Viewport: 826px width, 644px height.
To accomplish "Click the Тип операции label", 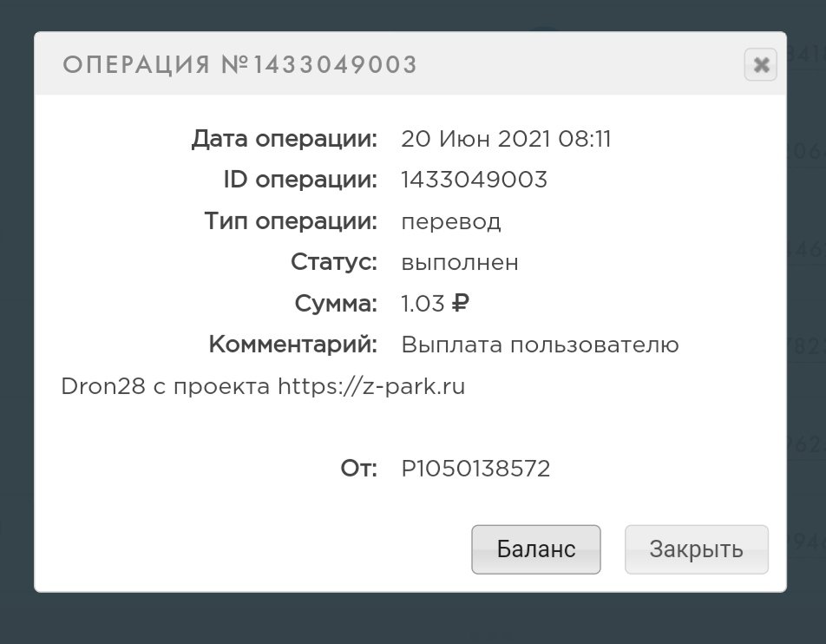I will click(x=291, y=221).
